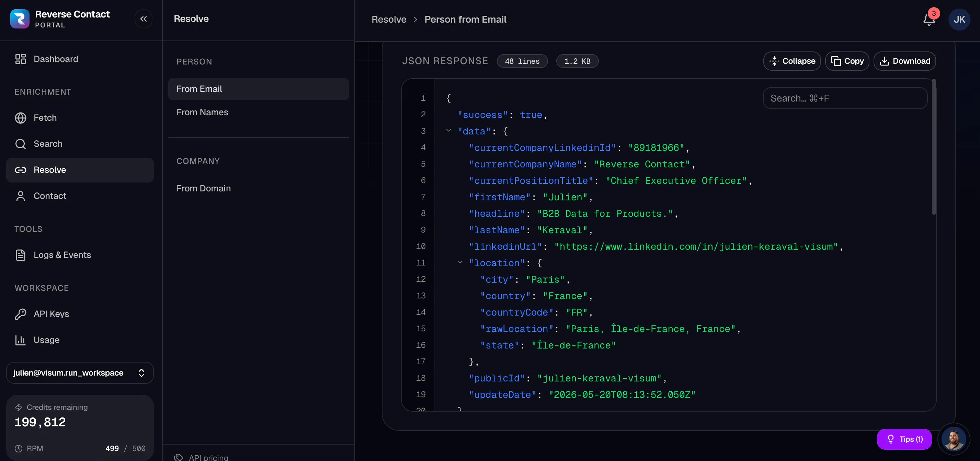The width and height of the screenshot is (980, 461).
Task: Open the notifications bell
Action: pos(928,20)
